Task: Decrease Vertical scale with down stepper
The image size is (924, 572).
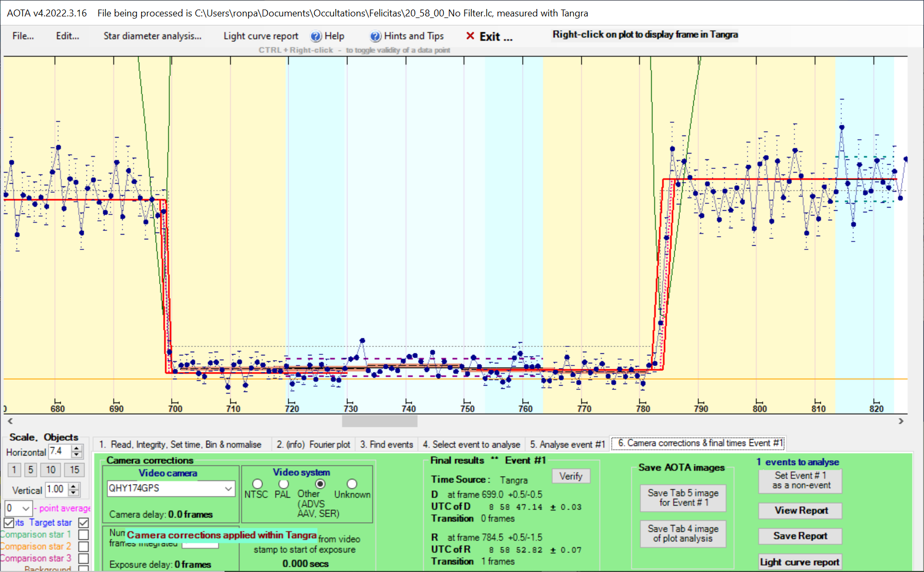Action: click(74, 493)
